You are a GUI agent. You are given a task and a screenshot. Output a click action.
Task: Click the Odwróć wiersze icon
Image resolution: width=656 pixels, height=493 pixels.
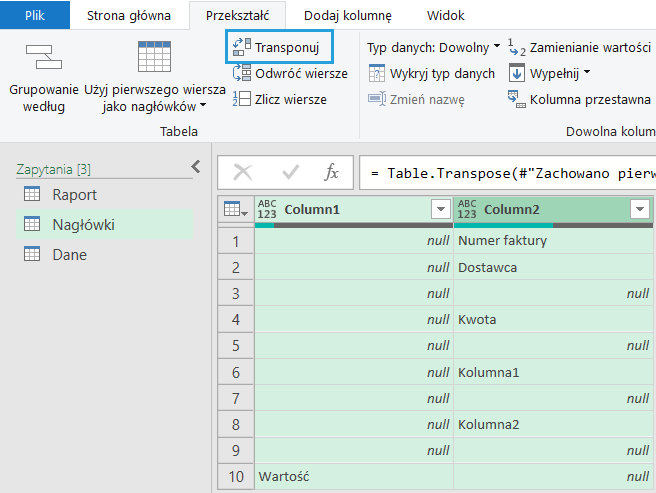(242, 73)
